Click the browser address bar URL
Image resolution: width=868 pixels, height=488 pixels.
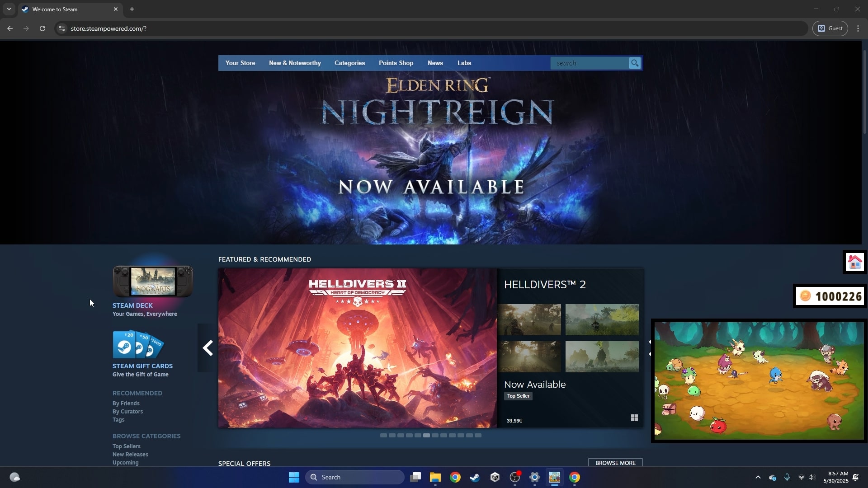pos(108,28)
